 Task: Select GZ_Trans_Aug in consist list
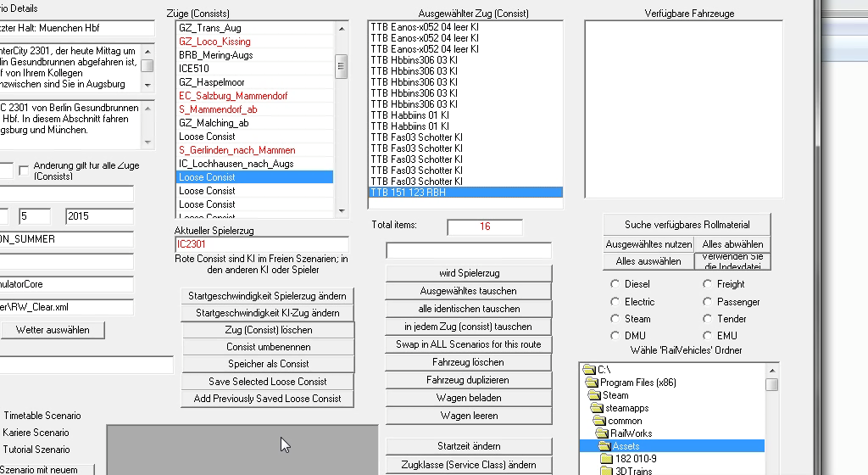(255, 28)
